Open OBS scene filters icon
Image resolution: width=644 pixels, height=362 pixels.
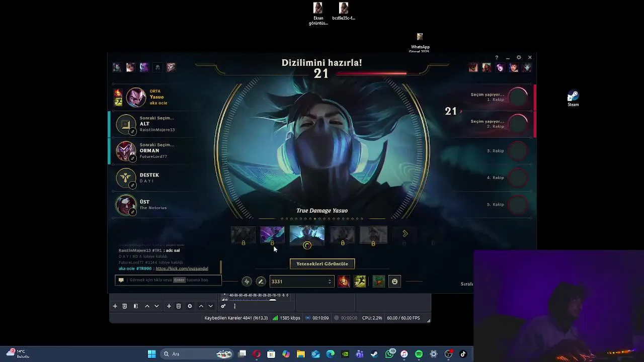pyautogui.click(x=135, y=306)
